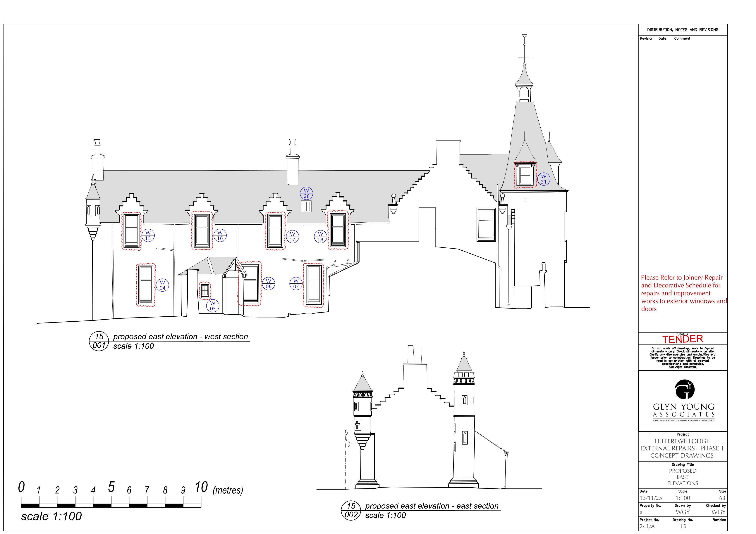Image resolution: width=756 pixels, height=534 pixels.
Task: Click the W07 window tag marker
Action: [x=296, y=284]
